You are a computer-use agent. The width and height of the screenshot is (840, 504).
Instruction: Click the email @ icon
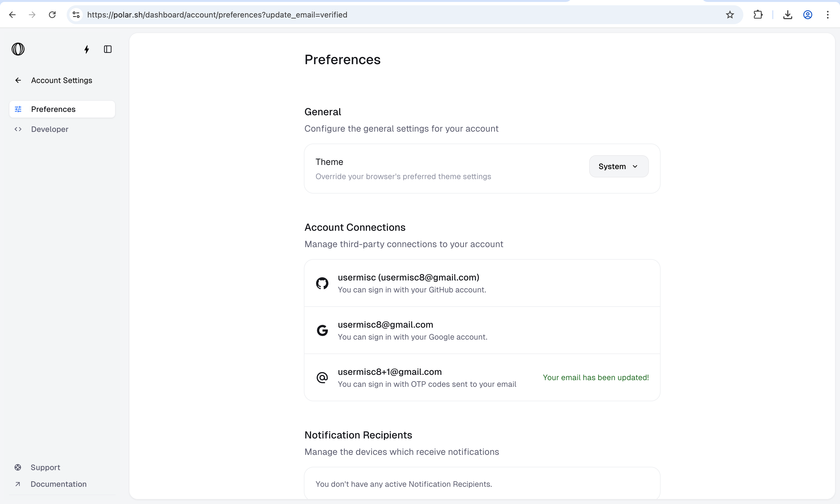[x=322, y=378]
